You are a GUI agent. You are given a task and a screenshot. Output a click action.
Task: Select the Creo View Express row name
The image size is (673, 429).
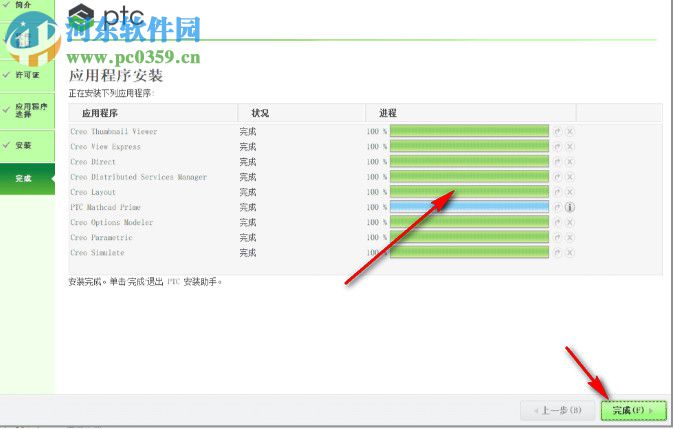coord(105,147)
